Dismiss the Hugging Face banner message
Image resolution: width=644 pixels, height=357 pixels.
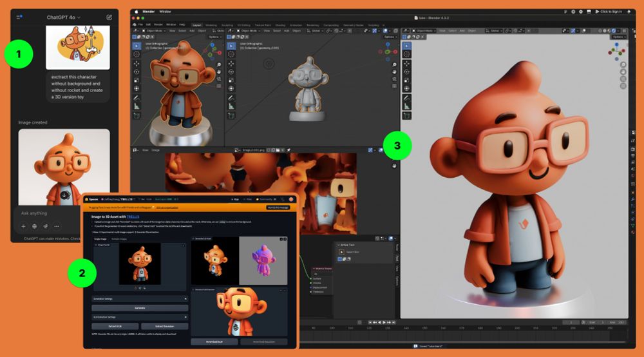click(278, 207)
